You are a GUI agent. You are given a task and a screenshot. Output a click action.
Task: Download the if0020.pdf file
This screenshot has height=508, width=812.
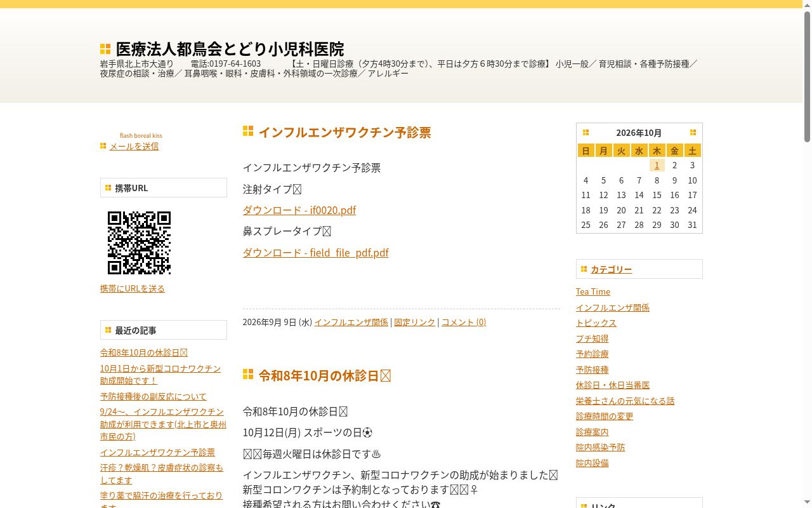click(x=299, y=210)
